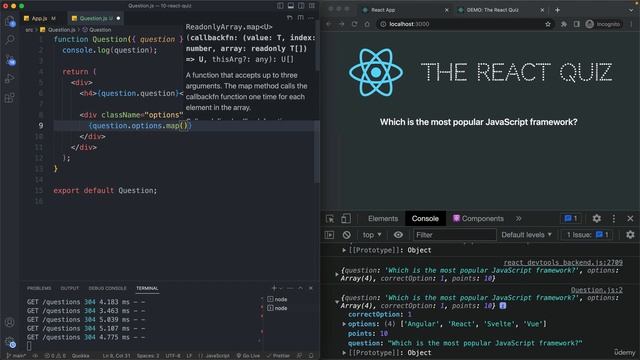Switch to the Elements tab in DevTools
Viewport: 640px width, 360px height.
pos(382,218)
